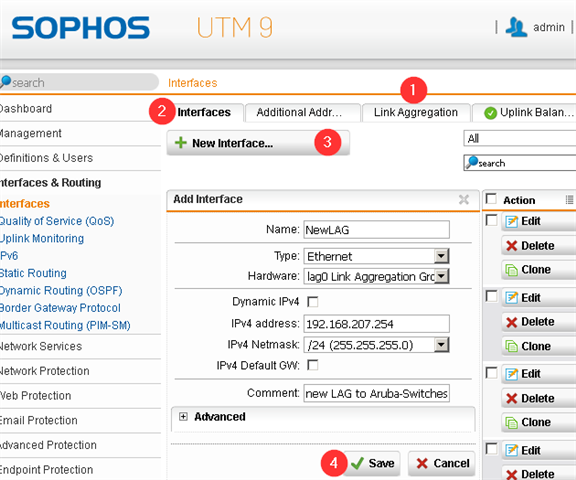Save the new interface
The image size is (576, 480).
(x=371, y=463)
